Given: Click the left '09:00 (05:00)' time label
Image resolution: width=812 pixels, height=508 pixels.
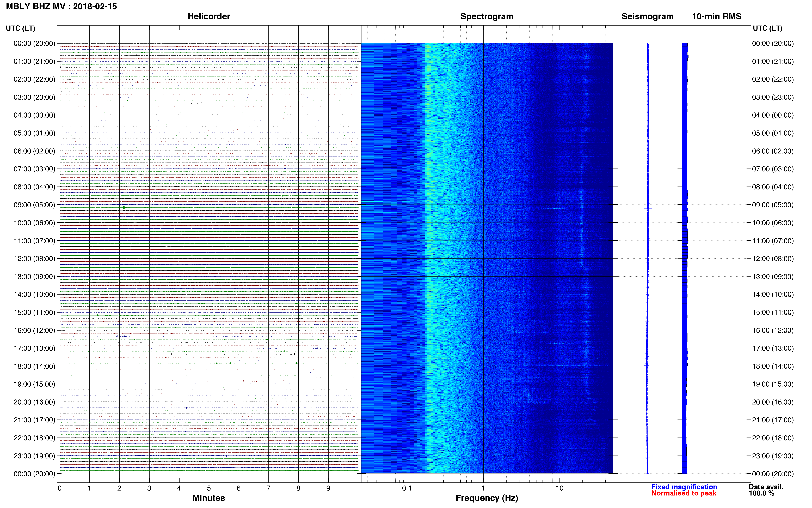Looking at the screenshot, I should coord(34,205).
